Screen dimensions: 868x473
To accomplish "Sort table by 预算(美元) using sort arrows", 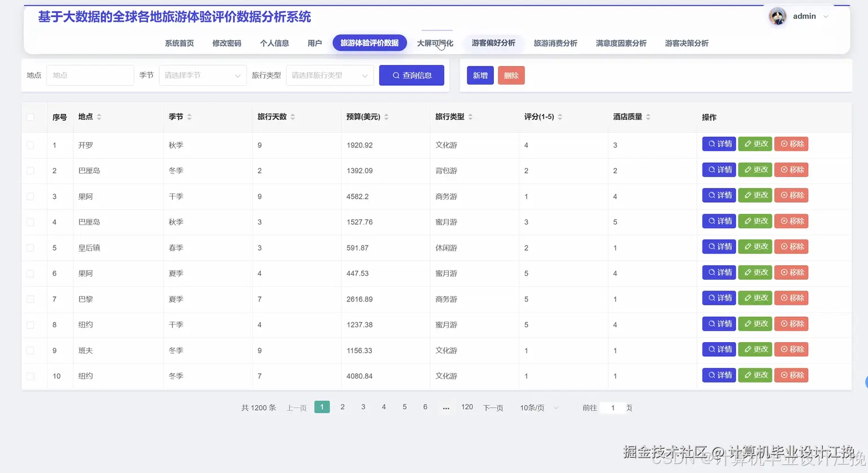I will pyautogui.click(x=386, y=117).
